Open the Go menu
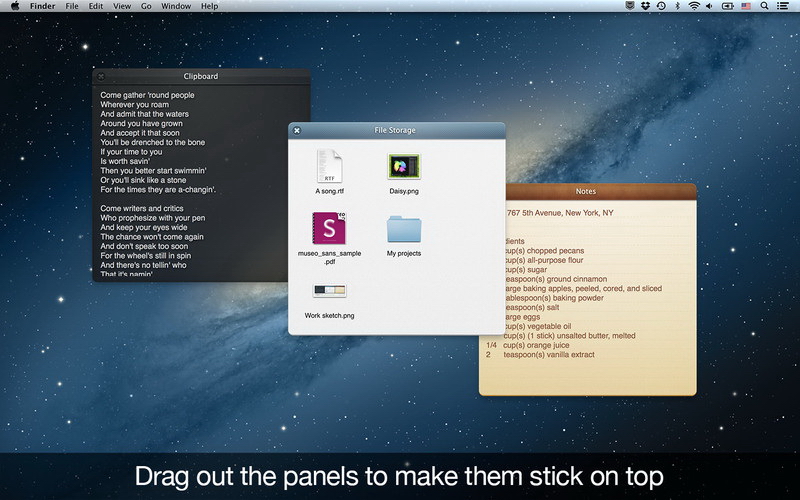 [x=146, y=6]
